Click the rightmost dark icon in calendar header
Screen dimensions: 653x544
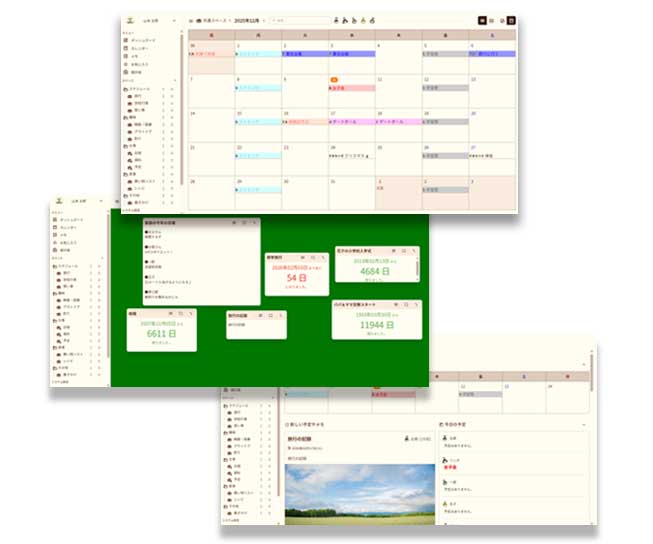512,20
